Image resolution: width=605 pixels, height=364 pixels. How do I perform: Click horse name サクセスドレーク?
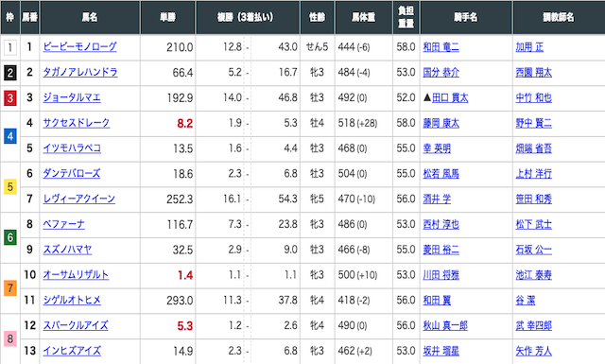click(77, 123)
